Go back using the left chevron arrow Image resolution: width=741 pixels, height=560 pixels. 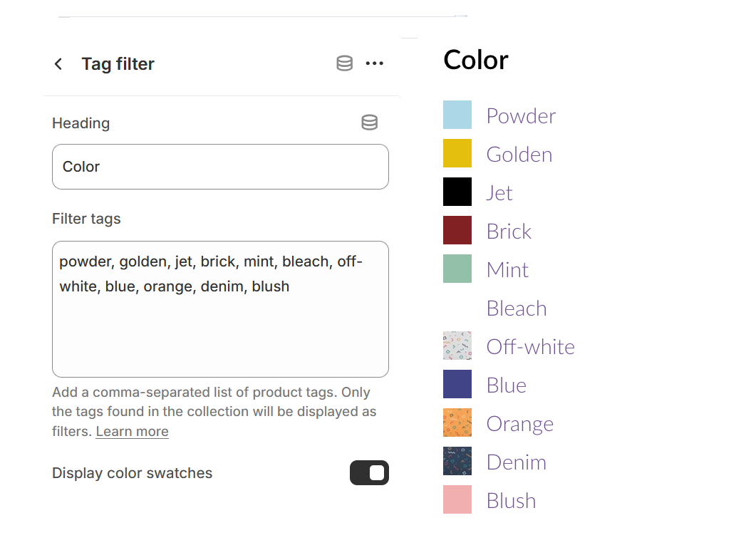(58, 63)
